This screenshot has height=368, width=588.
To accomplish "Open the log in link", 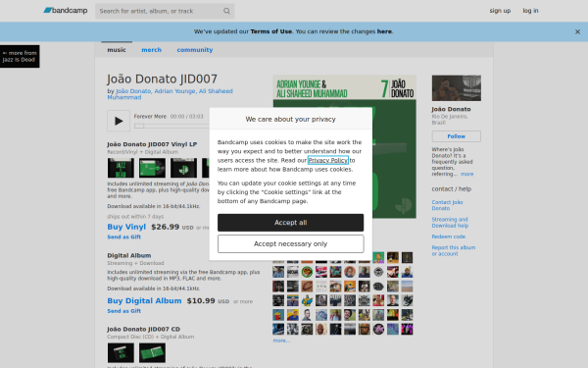I will coord(530,11).
